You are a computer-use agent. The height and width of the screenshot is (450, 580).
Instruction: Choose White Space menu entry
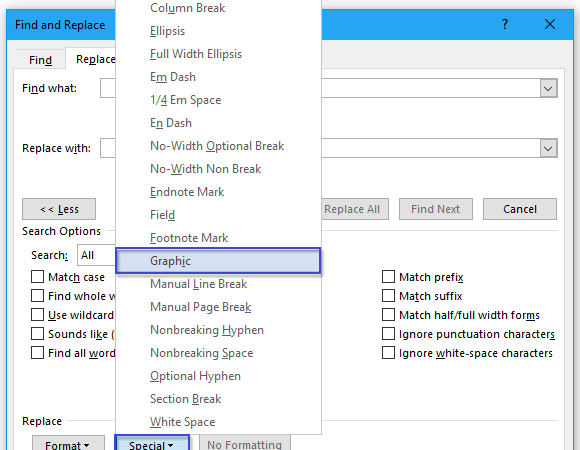[x=218, y=422]
